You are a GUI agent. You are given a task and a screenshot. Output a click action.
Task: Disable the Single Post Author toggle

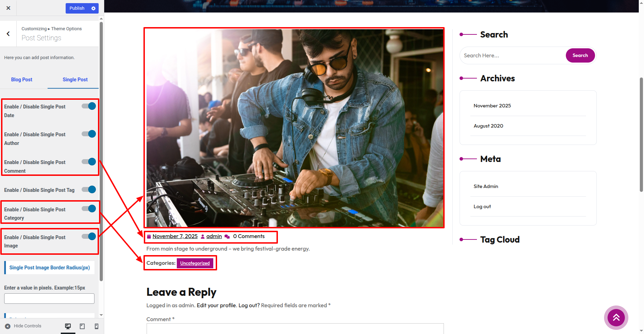point(89,134)
